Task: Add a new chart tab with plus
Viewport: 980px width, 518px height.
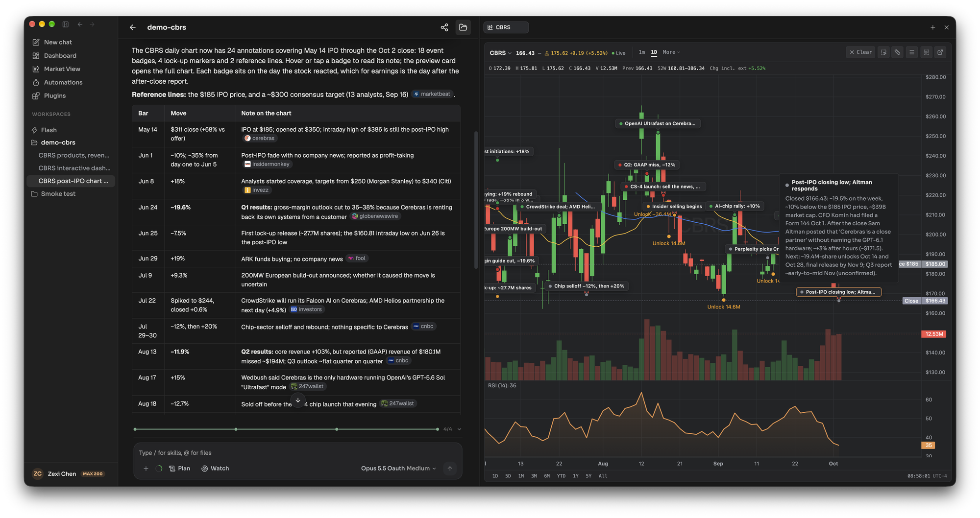Action: pos(932,27)
